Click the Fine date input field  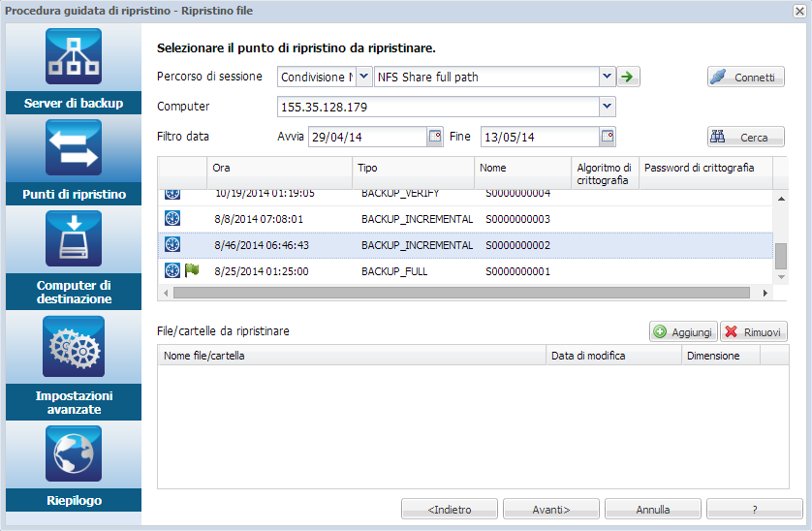(539, 137)
